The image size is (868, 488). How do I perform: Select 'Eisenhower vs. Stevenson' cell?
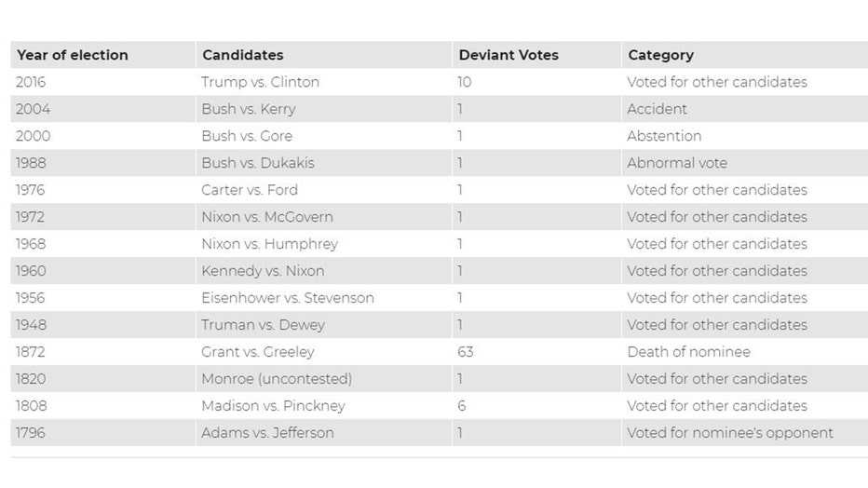point(287,298)
